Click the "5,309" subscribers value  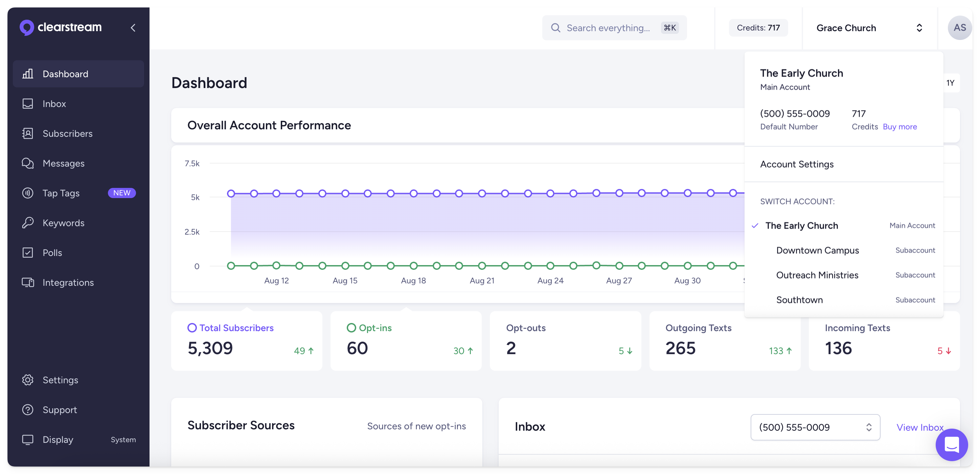[210, 348]
